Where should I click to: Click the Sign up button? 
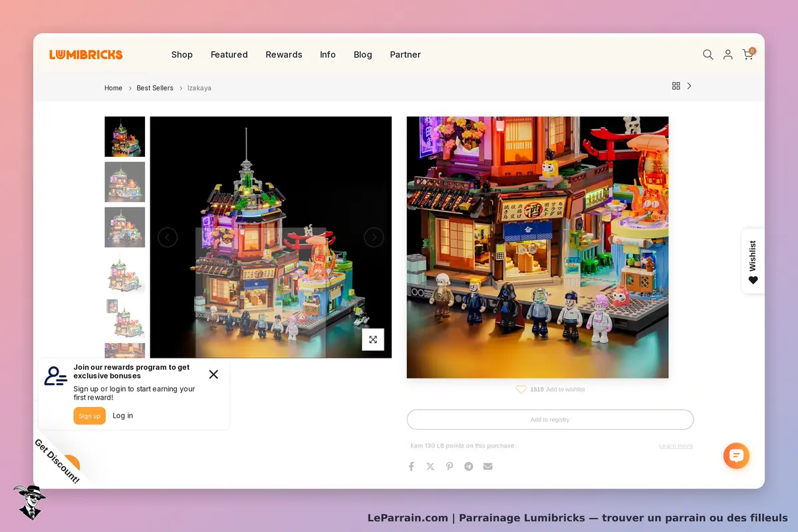click(90, 416)
